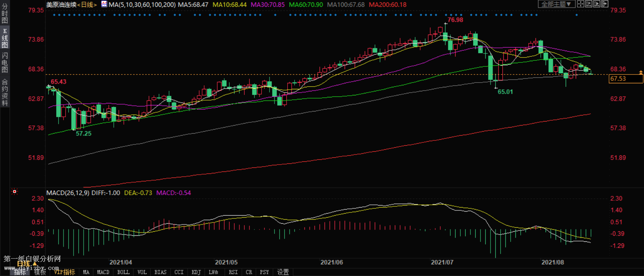Switch to the 闪电图 tick chart view
This screenshot has width=644, height=276.
click(x=5, y=62)
